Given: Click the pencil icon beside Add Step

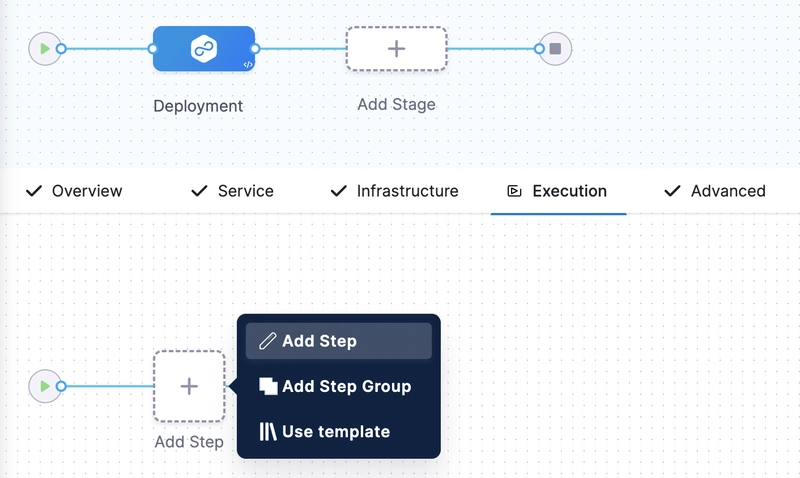Looking at the screenshot, I should coord(267,341).
